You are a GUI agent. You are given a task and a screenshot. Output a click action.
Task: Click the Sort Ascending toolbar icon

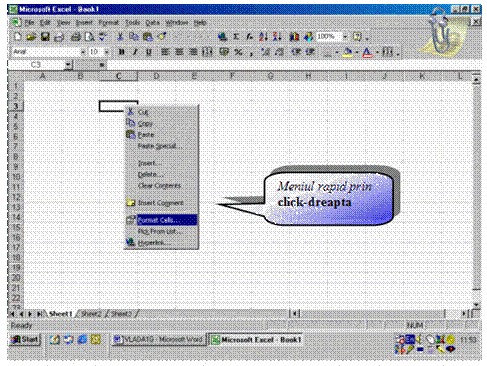coord(263,37)
